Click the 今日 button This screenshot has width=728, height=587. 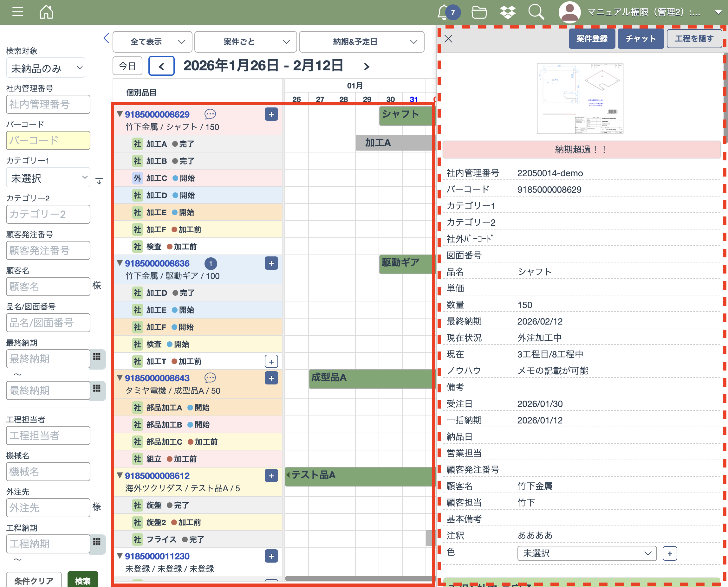(x=127, y=66)
